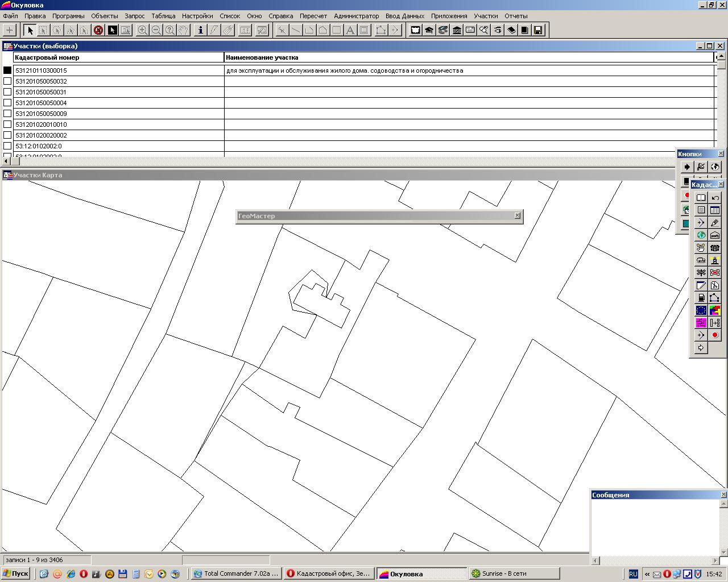Screen dimensions: 728x582
Task: Click the Info (i) tool icon
Action: tap(200, 30)
